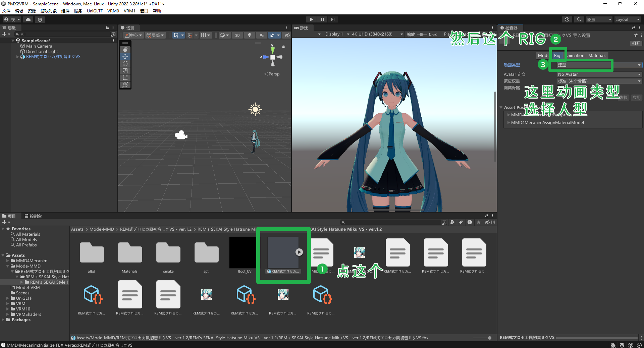Open the File menu (文件)
This screenshot has width=644, height=348.
(x=6, y=11)
